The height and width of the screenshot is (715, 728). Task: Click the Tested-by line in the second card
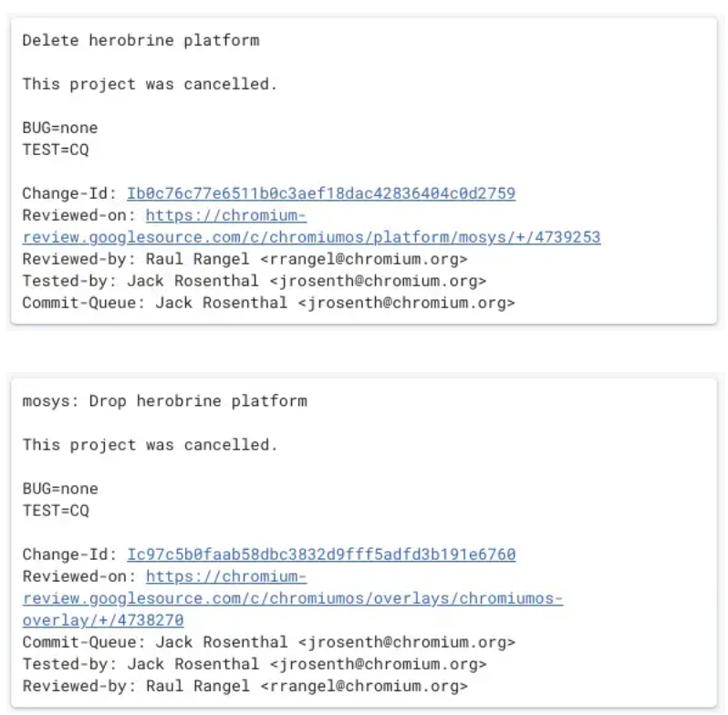point(255,664)
